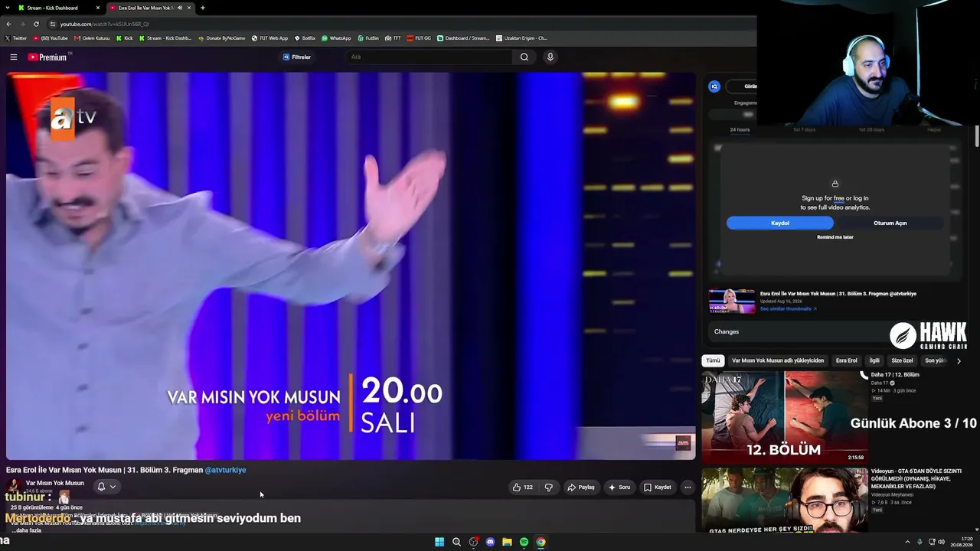Open the Uzaktan Erişim bookmark
This screenshot has width=980, height=551.
click(521, 37)
